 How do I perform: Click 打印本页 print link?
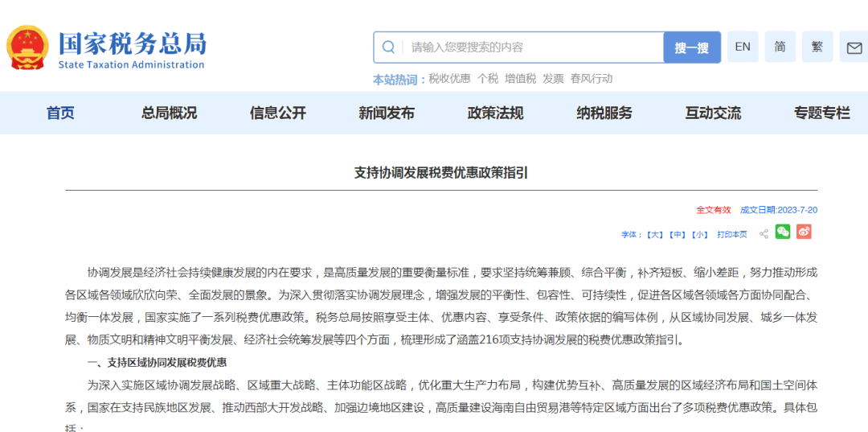coord(732,234)
